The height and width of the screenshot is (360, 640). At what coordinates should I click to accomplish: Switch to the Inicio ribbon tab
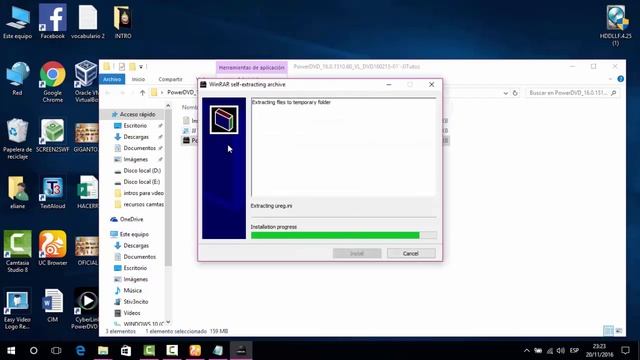138,79
